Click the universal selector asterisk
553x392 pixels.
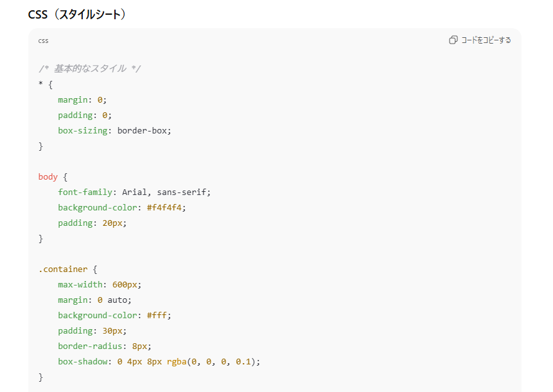point(40,84)
